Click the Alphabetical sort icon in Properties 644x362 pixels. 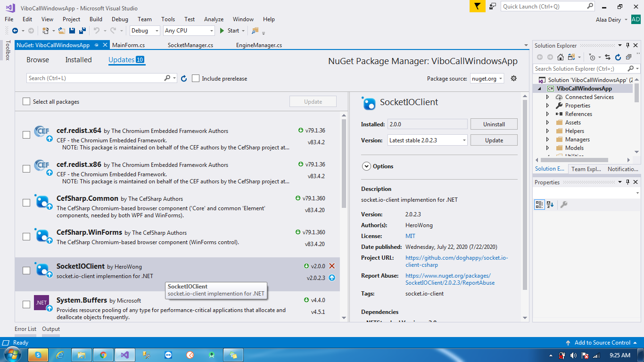[550, 205]
